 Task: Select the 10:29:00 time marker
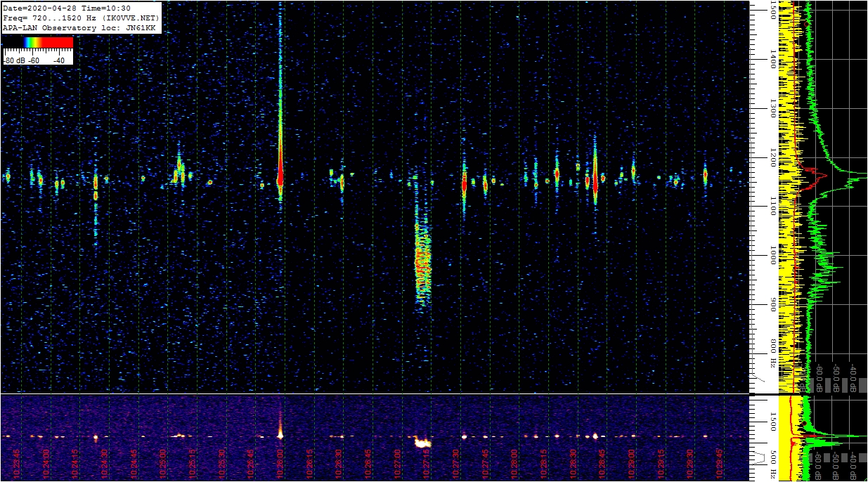point(633,464)
